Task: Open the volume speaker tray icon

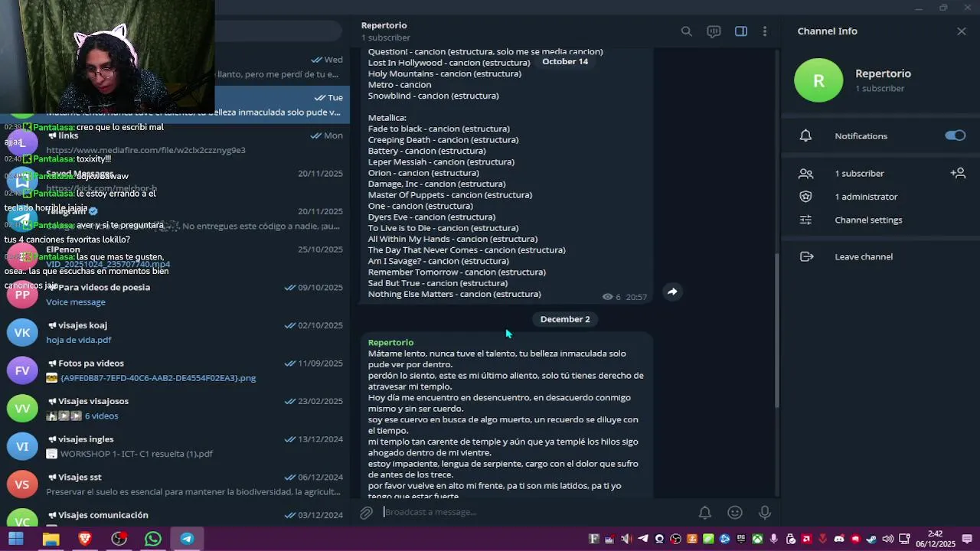Action: (887, 539)
